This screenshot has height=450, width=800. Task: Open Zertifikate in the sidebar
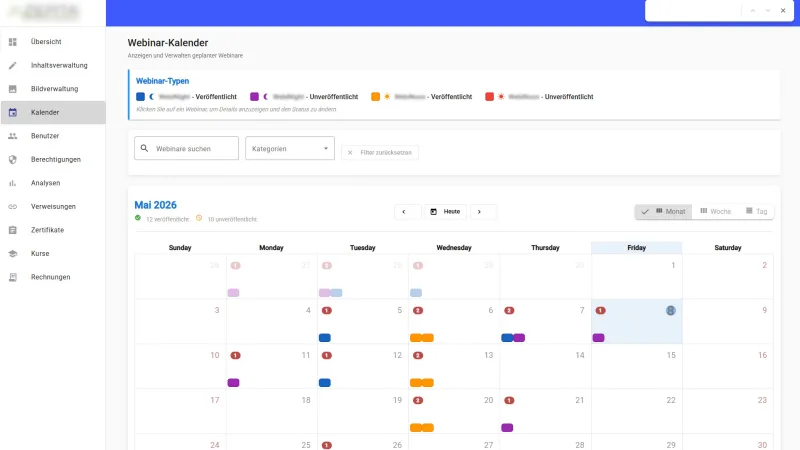[x=53, y=230]
